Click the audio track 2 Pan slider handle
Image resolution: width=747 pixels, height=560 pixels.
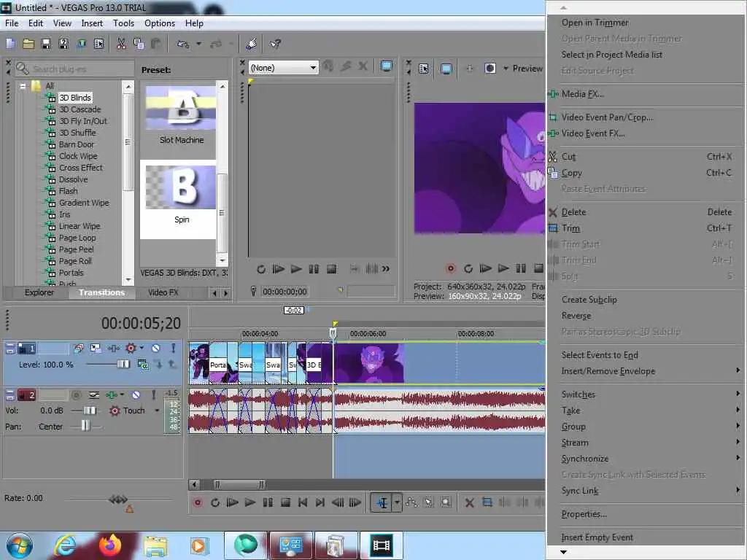click(x=85, y=426)
